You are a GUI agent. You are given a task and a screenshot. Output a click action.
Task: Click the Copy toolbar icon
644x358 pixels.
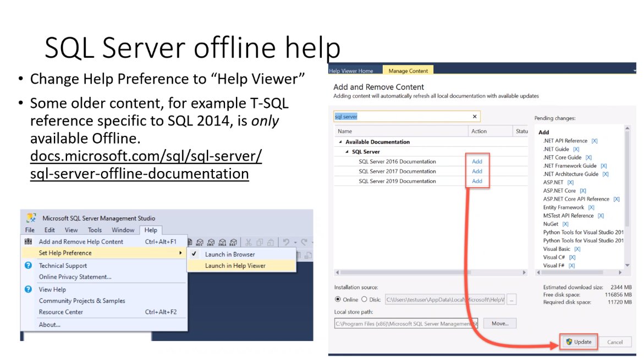click(x=260, y=242)
